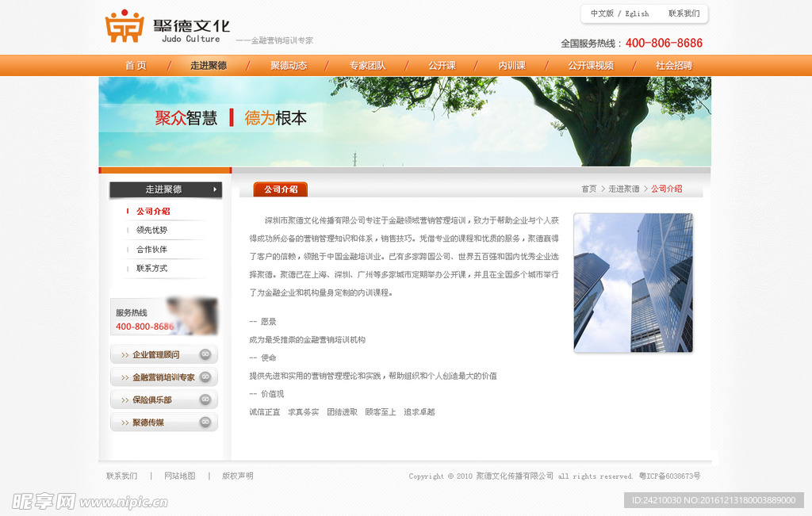Go to 专家团队 navigation item

tap(367, 66)
